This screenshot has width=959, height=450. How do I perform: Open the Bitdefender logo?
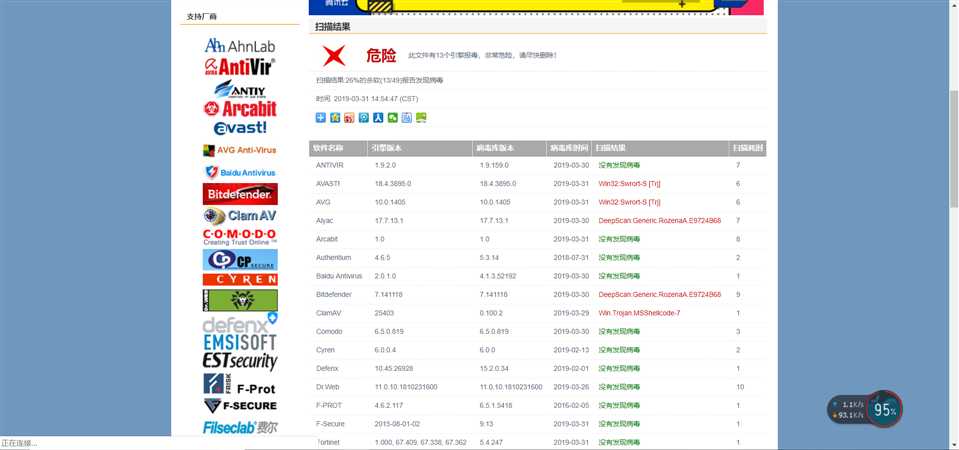point(240,194)
